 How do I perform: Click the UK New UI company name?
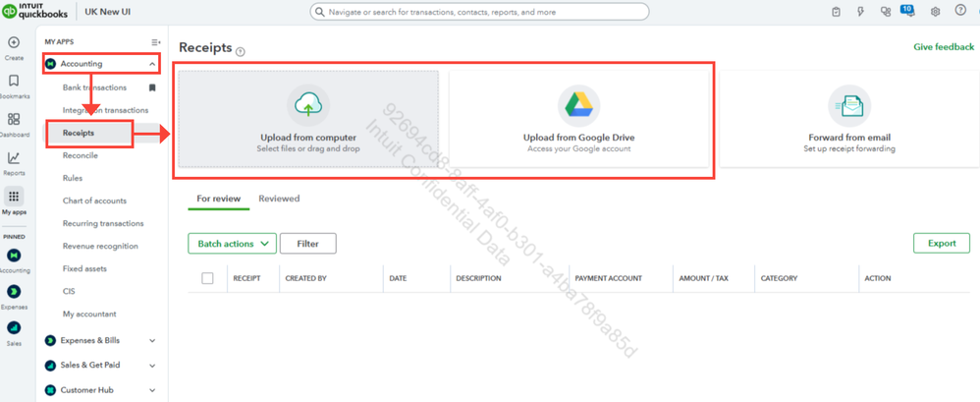coord(108,12)
